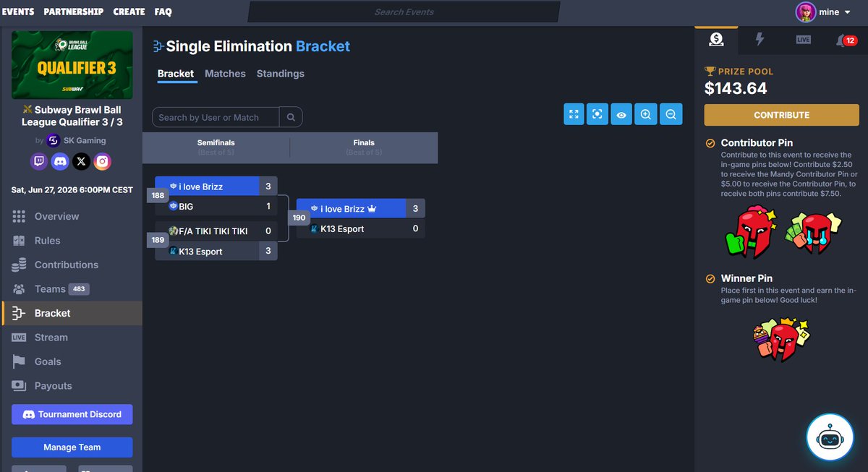Open the lightning bolt tab icon
Viewport: 868px width, 472px height.
pyautogui.click(x=759, y=40)
